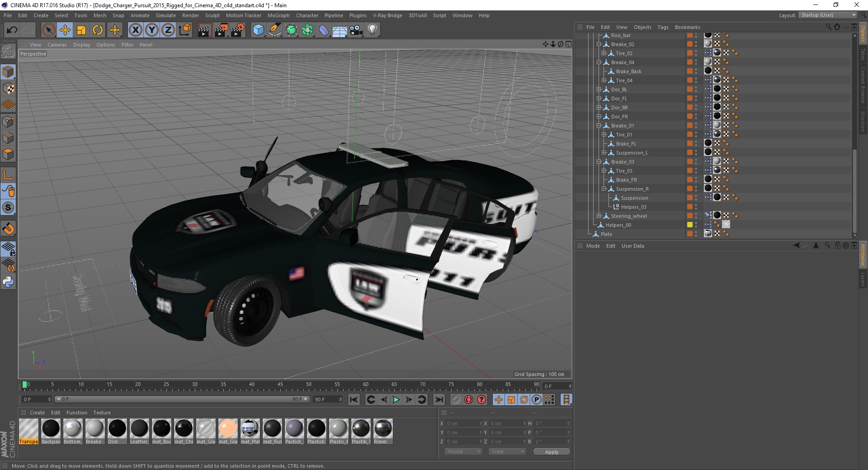
Task: Click the end frame 90 F field
Action: 328,399
